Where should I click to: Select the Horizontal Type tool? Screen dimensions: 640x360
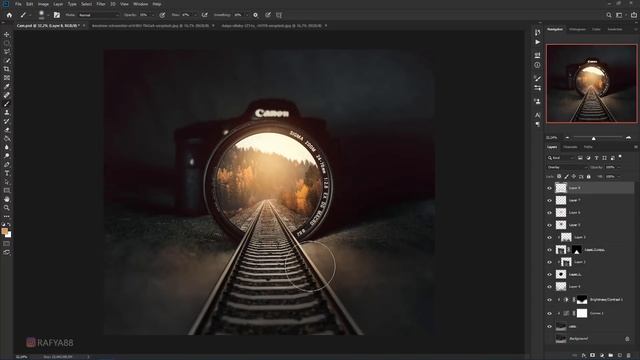(7, 173)
